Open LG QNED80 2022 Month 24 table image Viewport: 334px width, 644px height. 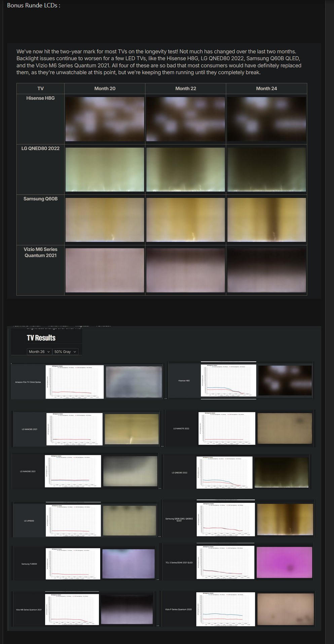267,169
